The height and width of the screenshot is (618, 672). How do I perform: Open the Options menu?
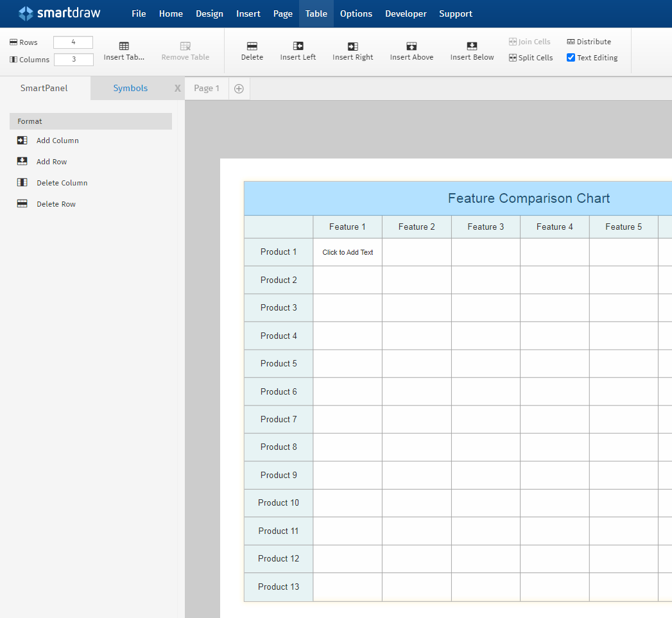pyautogui.click(x=356, y=13)
